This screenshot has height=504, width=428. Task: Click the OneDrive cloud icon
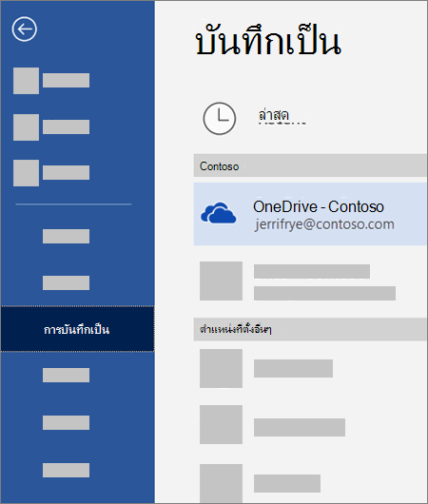coord(219,213)
